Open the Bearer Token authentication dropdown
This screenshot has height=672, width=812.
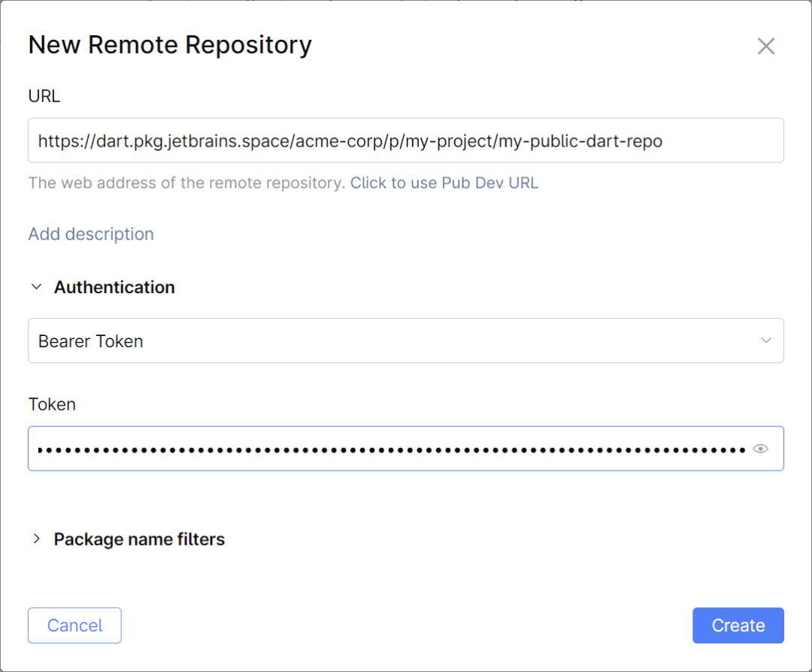pyautogui.click(x=405, y=341)
